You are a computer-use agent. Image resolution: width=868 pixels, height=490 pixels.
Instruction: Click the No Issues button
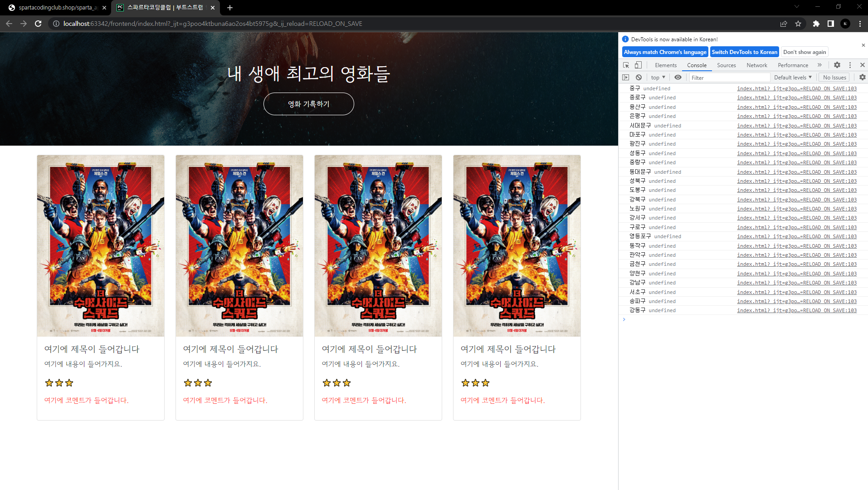coord(834,78)
